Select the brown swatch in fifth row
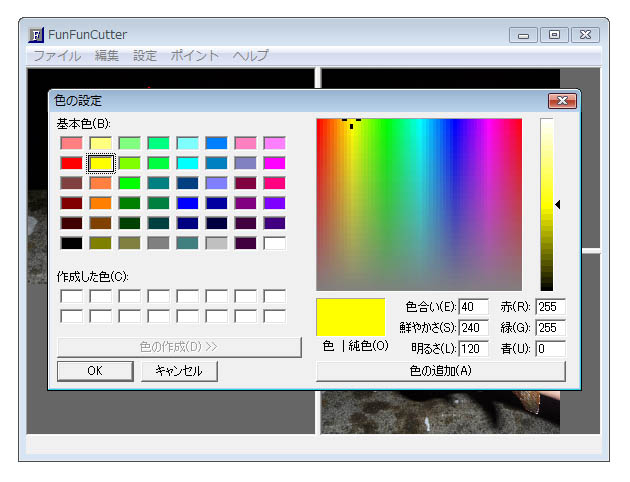The image size is (630, 482). pyautogui.click(x=100, y=223)
